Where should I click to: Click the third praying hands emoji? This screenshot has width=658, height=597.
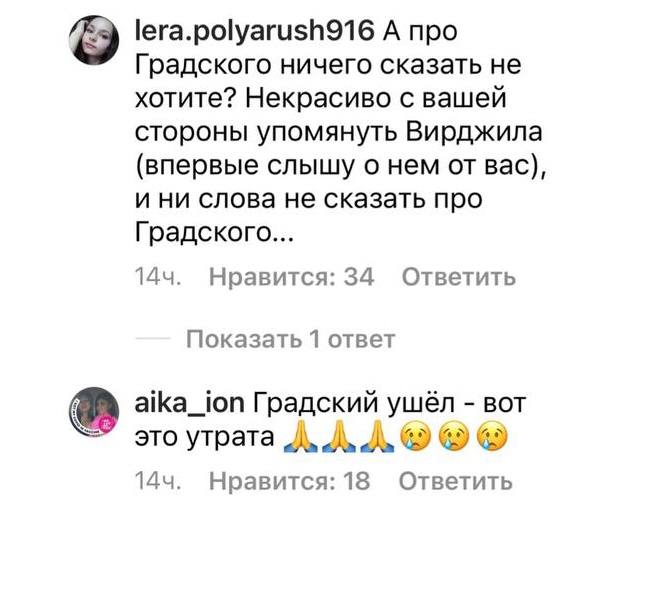point(377,437)
